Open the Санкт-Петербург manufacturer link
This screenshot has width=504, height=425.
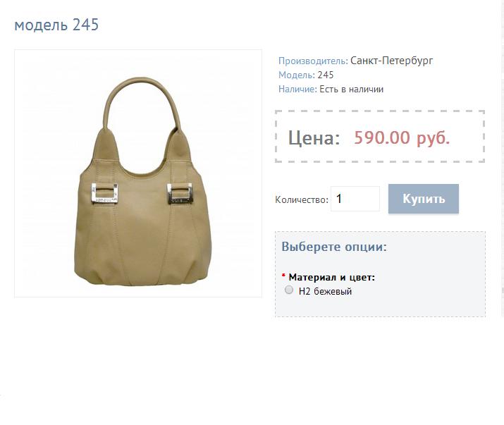click(391, 61)
